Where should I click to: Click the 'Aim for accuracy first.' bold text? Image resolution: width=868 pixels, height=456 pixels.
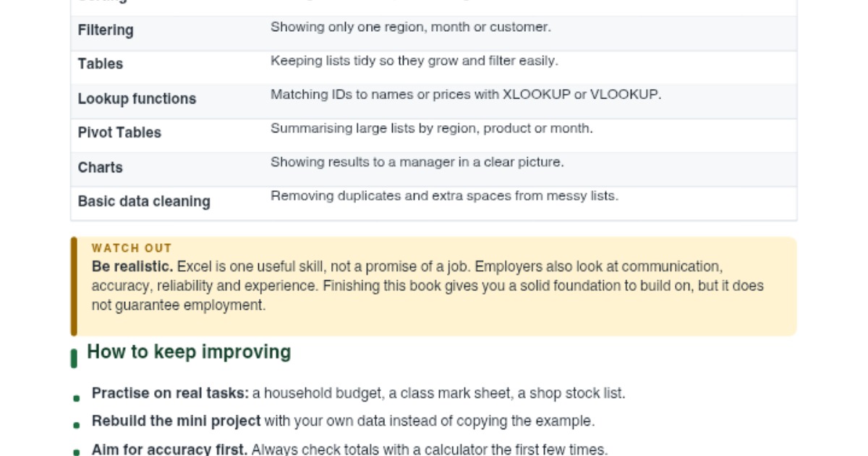169,449
